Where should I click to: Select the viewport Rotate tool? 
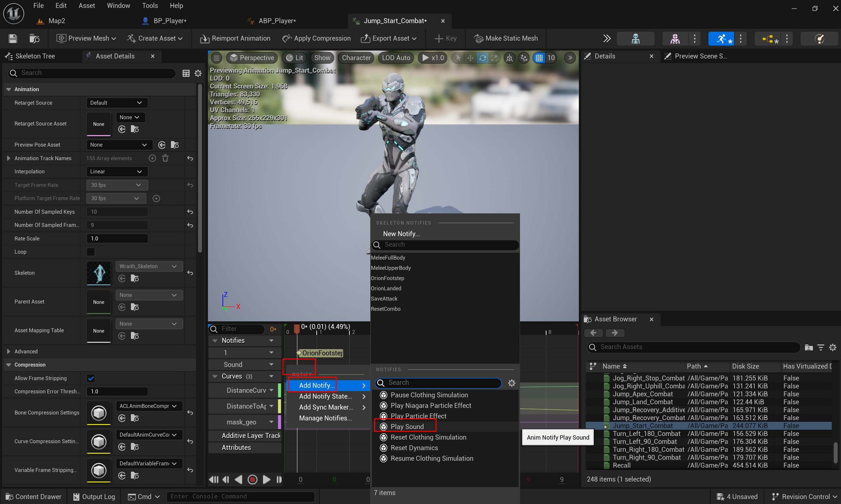pyautogui.click(x=482, y=58)
